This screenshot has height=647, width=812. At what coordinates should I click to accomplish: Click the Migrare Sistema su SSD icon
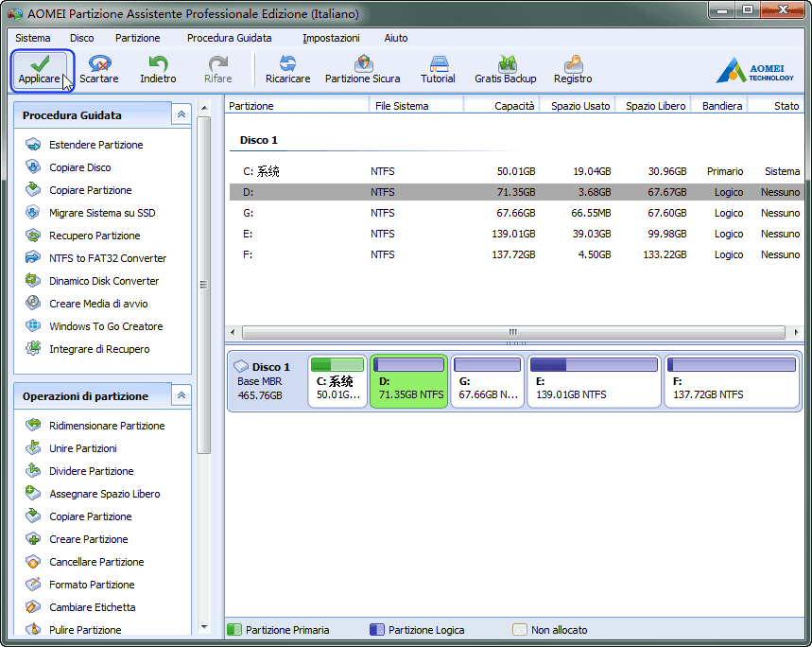click(33, 213)
